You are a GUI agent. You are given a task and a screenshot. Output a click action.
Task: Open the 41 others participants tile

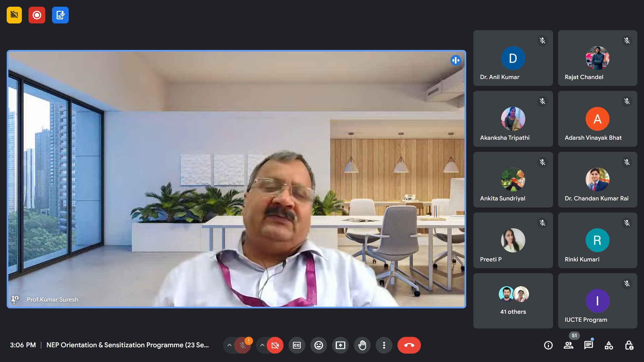pos(513,301)
